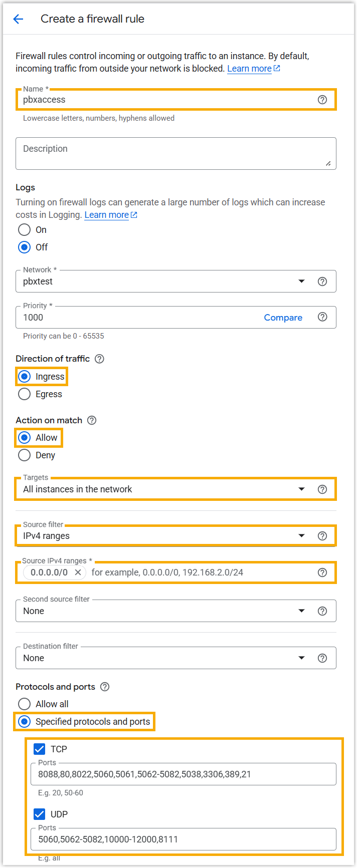The width and height of the screenshot is (357, 868).
Task: Click into the Description text box
Action: (x=175, y=153)
